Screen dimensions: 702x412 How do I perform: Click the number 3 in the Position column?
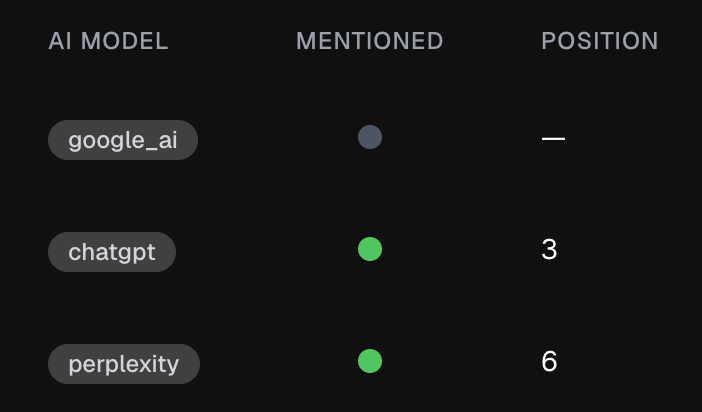(549, 250)
